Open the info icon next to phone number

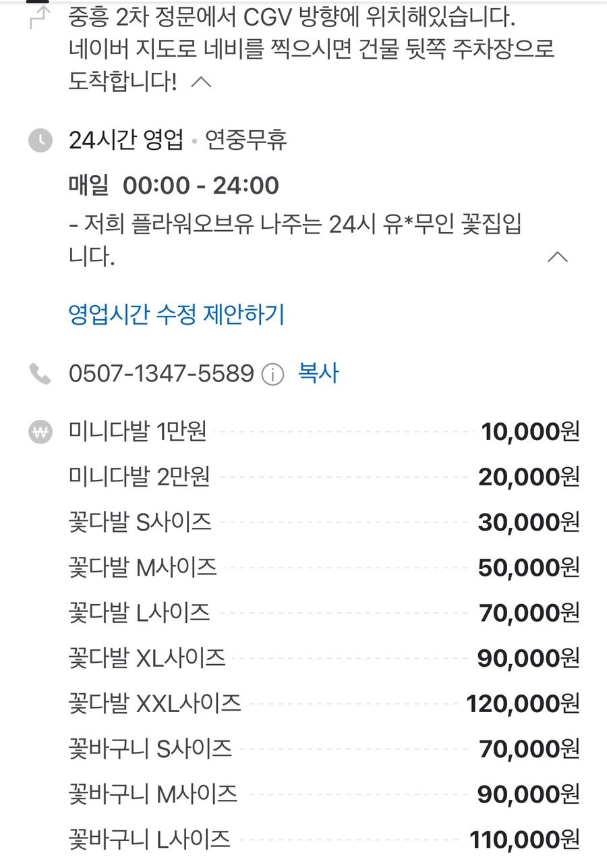[272, 374]
